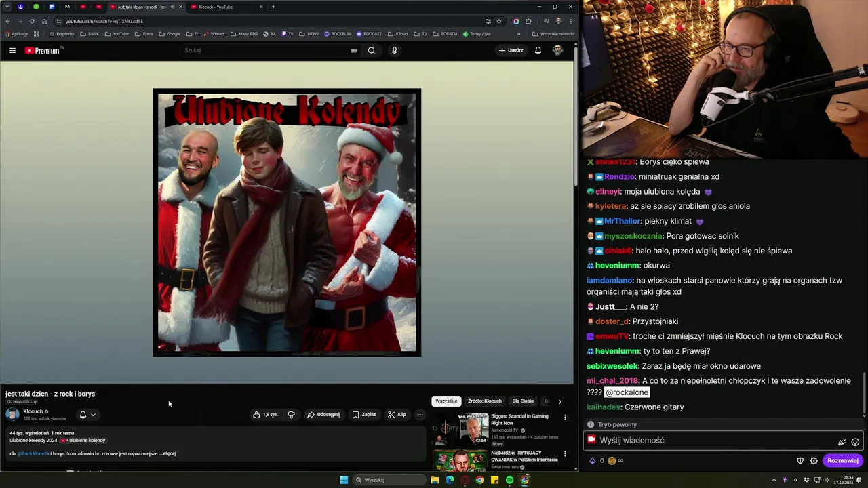Screen dimensions: 868x488
Task: Select the Wszystkie chip
Action: 446,401
